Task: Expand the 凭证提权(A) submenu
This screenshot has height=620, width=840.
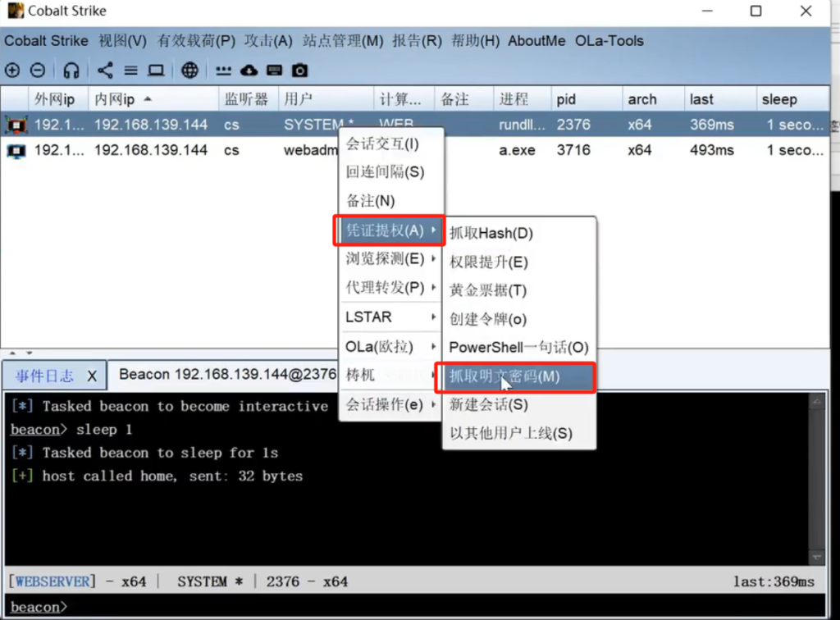Action: [390, 230]
